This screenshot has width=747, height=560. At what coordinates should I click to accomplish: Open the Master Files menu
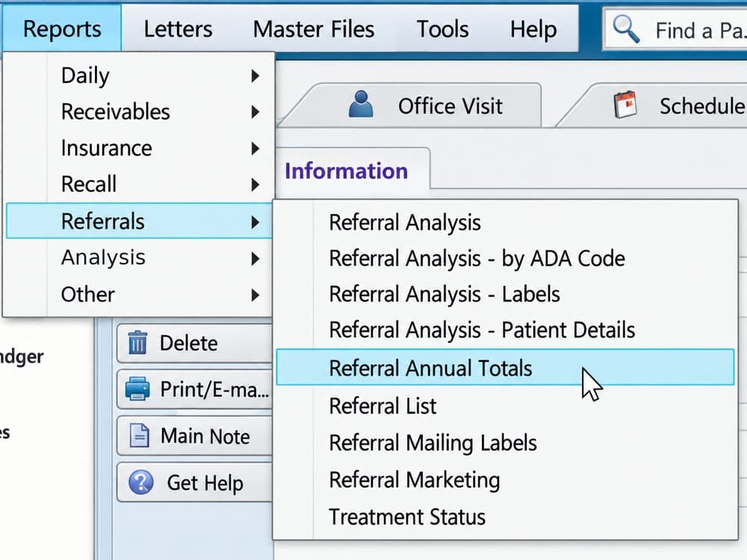pyautogui.click(x=314, y=29)
